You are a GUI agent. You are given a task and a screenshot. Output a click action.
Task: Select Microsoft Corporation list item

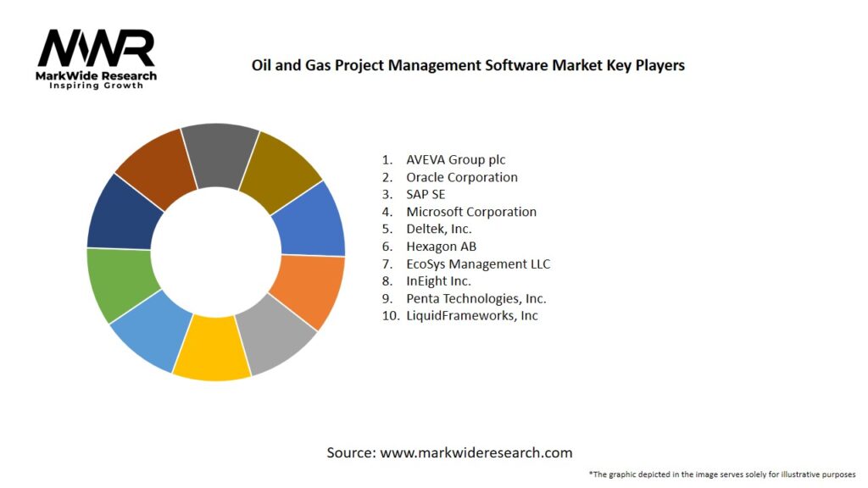coord(470,212)
